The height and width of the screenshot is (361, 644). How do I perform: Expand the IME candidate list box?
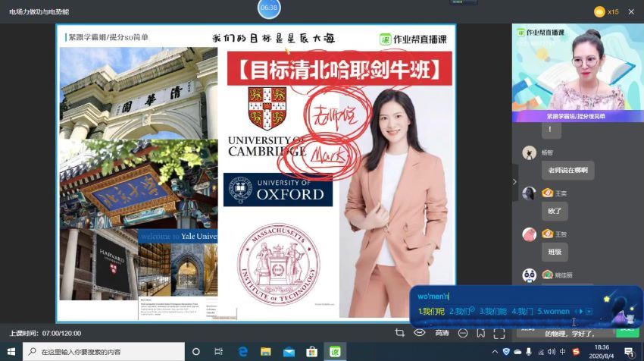(589, 311)
